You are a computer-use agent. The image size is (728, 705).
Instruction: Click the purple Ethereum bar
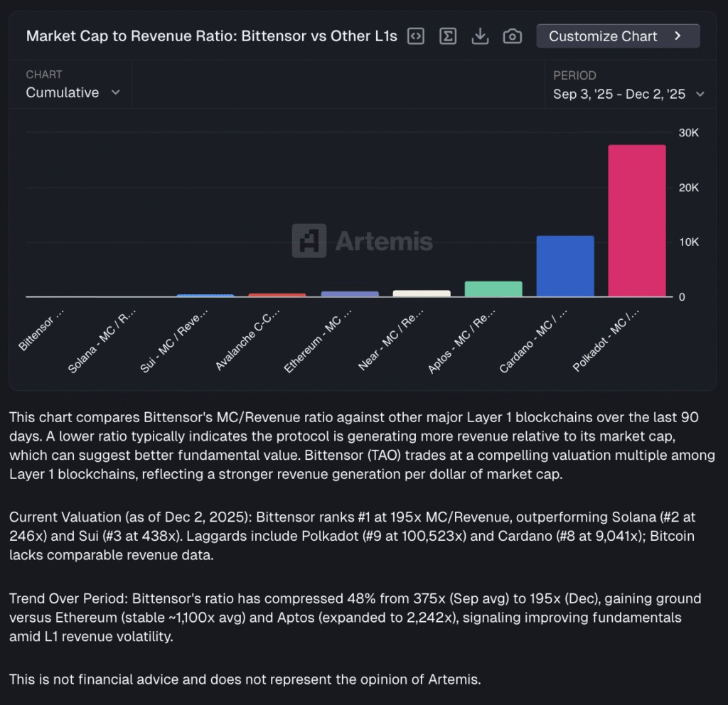(x=350, y=294)
